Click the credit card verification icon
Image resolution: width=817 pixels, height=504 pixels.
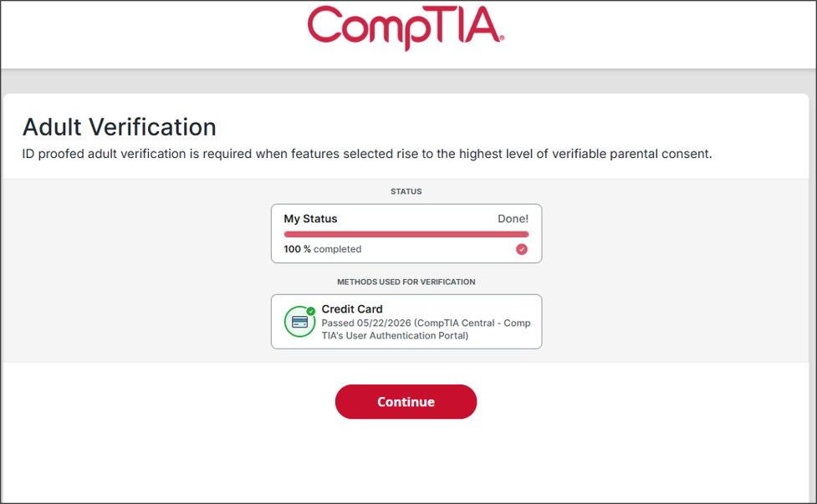pos(299,322)
